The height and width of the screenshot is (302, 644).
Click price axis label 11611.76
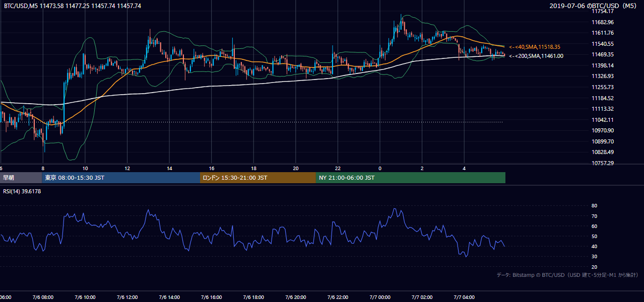point(603,33)
